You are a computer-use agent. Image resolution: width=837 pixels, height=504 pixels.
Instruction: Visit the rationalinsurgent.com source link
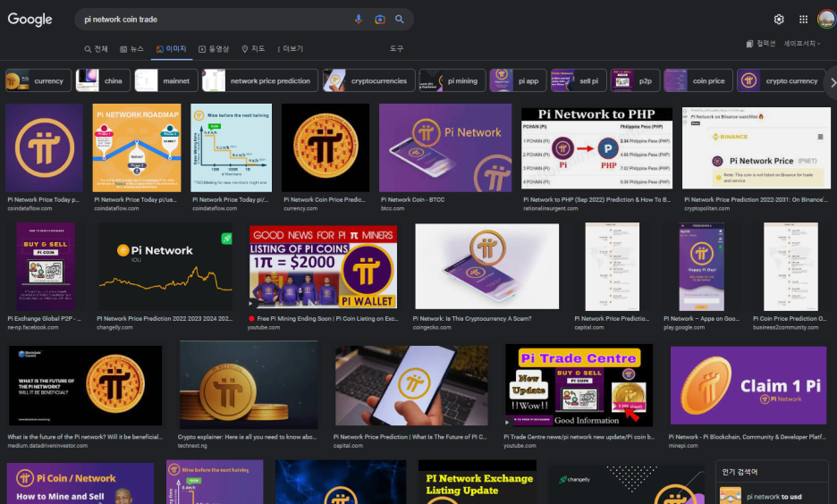[x=550, y=208]
